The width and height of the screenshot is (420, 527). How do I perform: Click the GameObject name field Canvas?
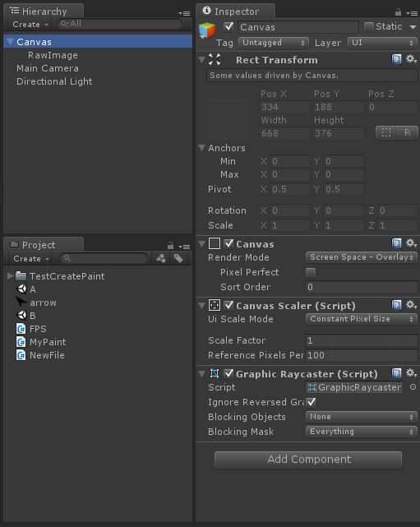(x=298, y=27)
